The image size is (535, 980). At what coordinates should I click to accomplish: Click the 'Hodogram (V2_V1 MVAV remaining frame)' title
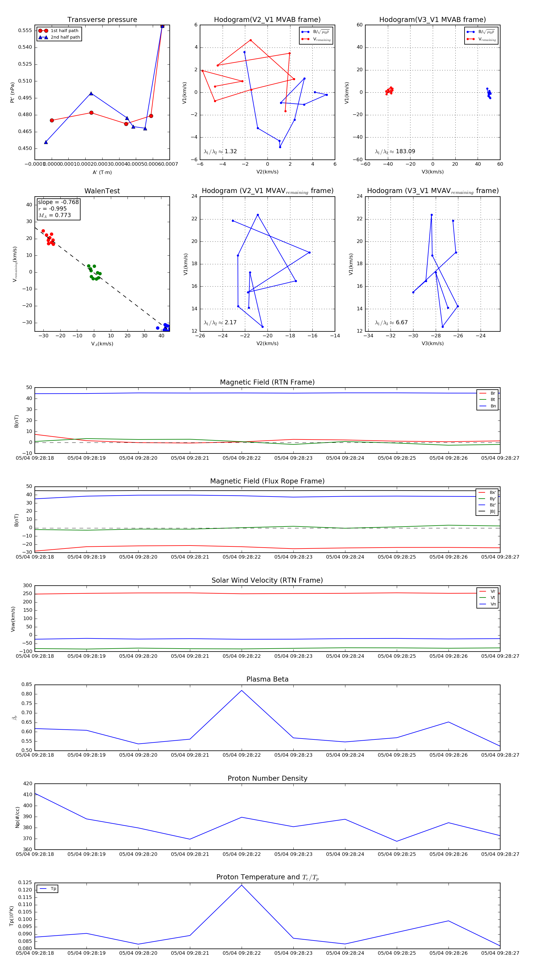(267, 191)
